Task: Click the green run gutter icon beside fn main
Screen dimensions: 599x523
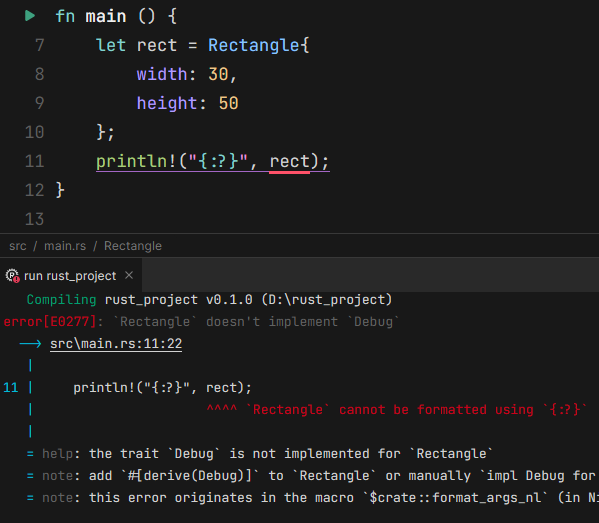Action: [x=30, y=16]
